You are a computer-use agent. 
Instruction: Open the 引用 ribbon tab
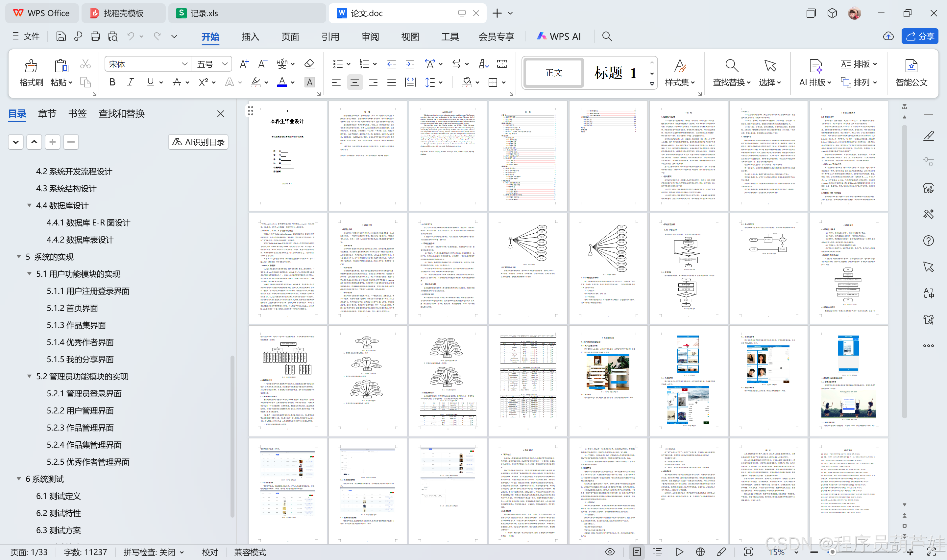pyautogui.click(x=330, y=36)
